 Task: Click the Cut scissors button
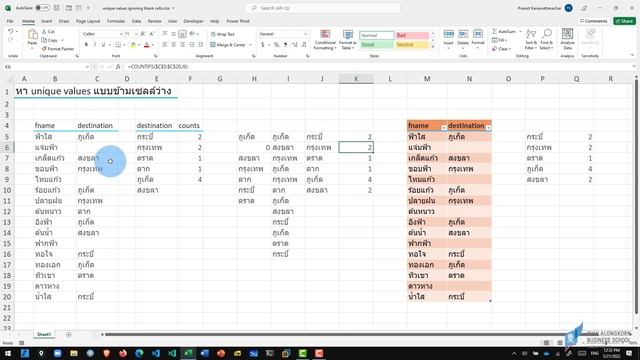point(48,31)
